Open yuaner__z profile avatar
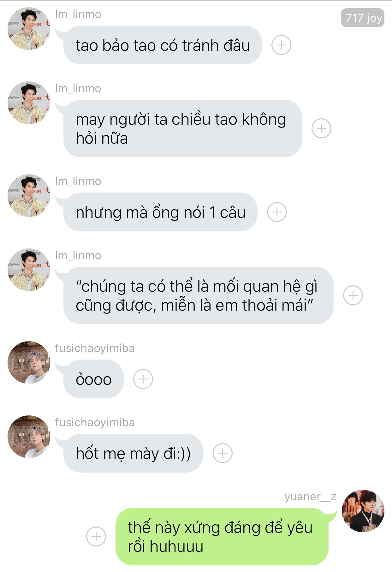The width and height of the screenshot is (392, 572). (363, 511)
